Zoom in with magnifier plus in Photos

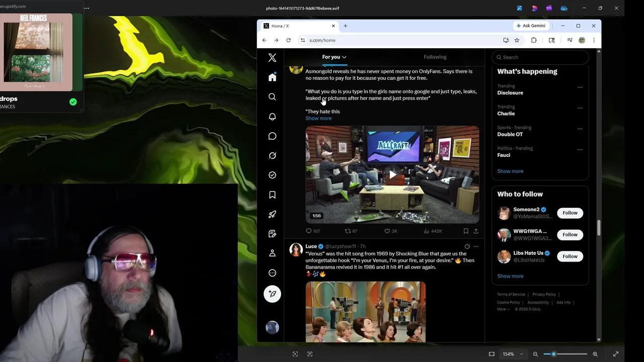[x=595, y=354]
